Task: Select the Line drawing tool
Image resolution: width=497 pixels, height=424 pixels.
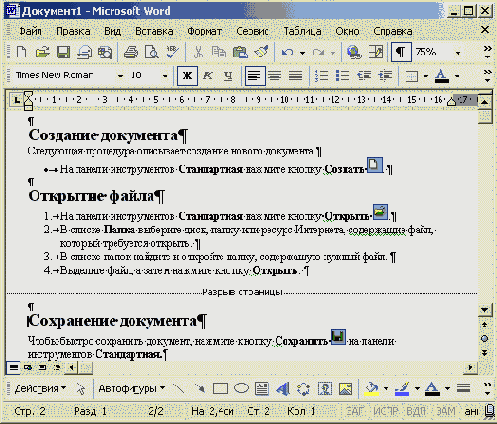Action: point(179,389)
